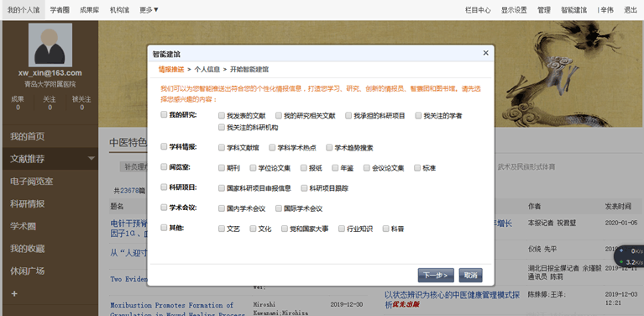Tick 我承担的科研项目 checkbox
This screenshot has width=644, height=316.
pyautogui.click(x=348, y=115)
